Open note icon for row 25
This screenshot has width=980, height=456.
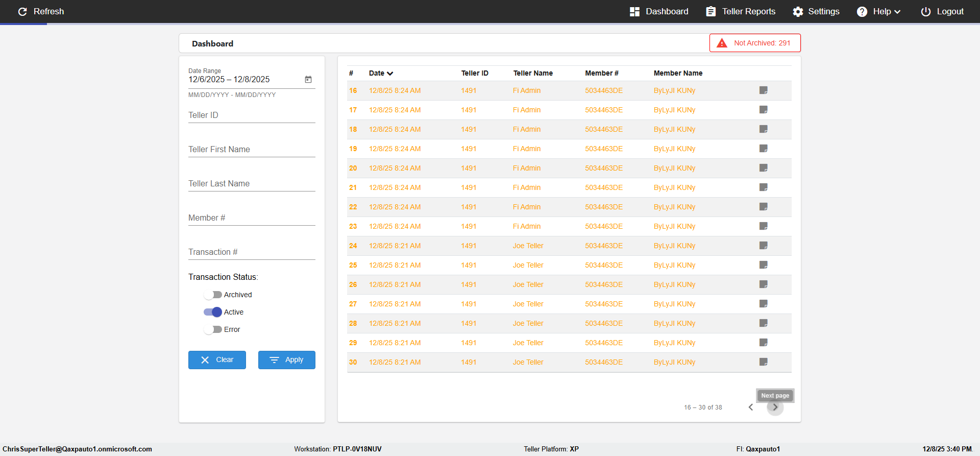pyautogui.click(x=764, y=265)
